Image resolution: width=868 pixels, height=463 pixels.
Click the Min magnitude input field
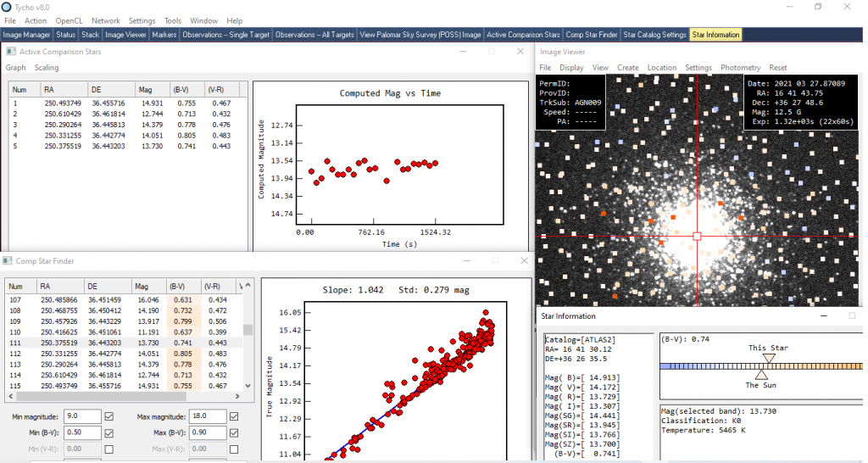[82, 416]
